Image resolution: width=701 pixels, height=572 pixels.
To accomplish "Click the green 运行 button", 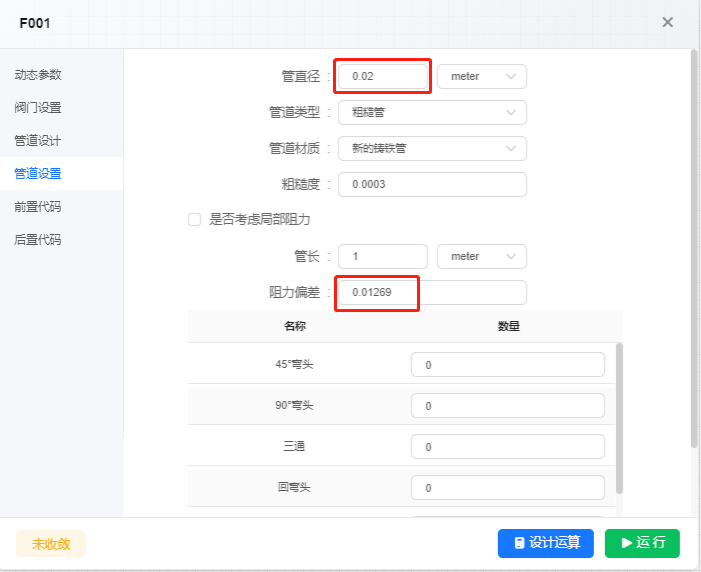I will [642, 543].
